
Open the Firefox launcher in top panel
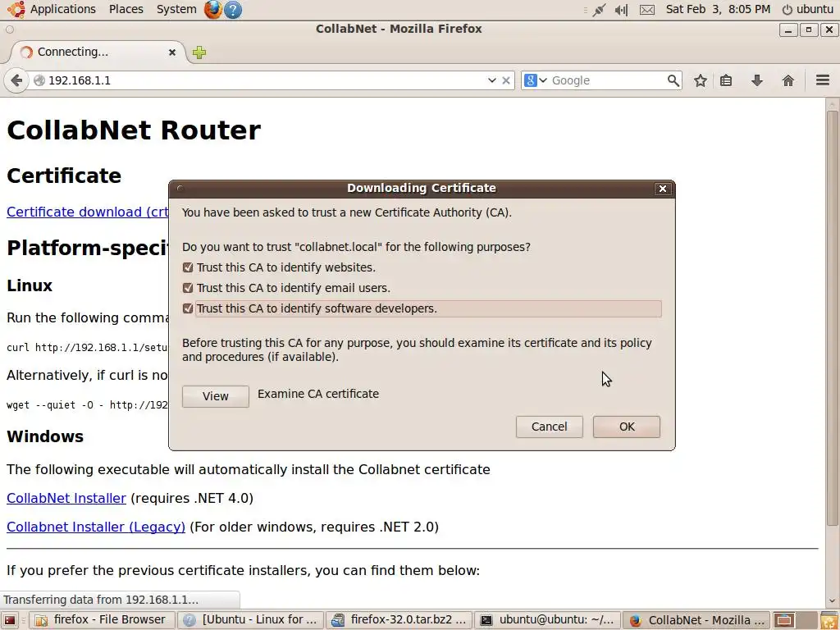(213, 9)
